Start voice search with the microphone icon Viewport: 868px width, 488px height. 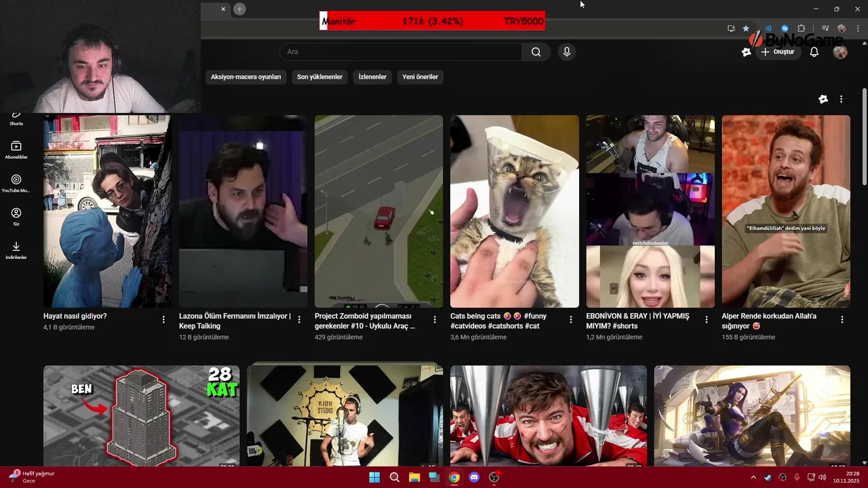pyautogui.click(x=566, y=52)
